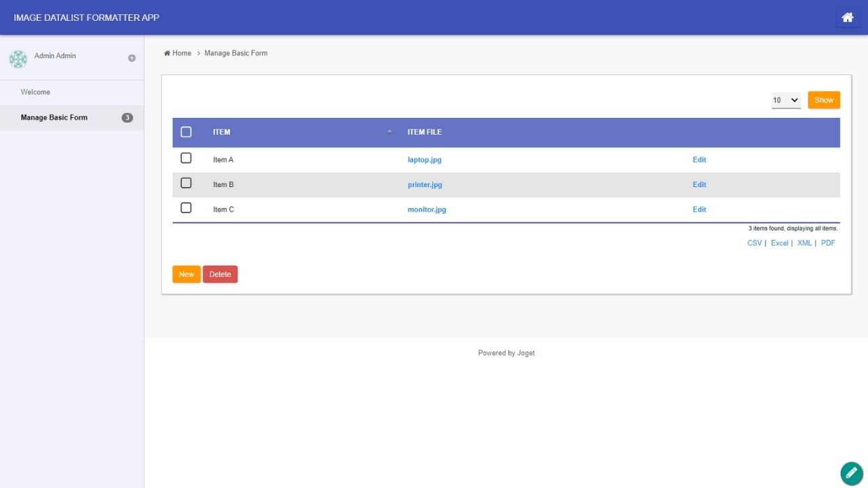Click the Admin Admin profile avatar

pos(18,59)
